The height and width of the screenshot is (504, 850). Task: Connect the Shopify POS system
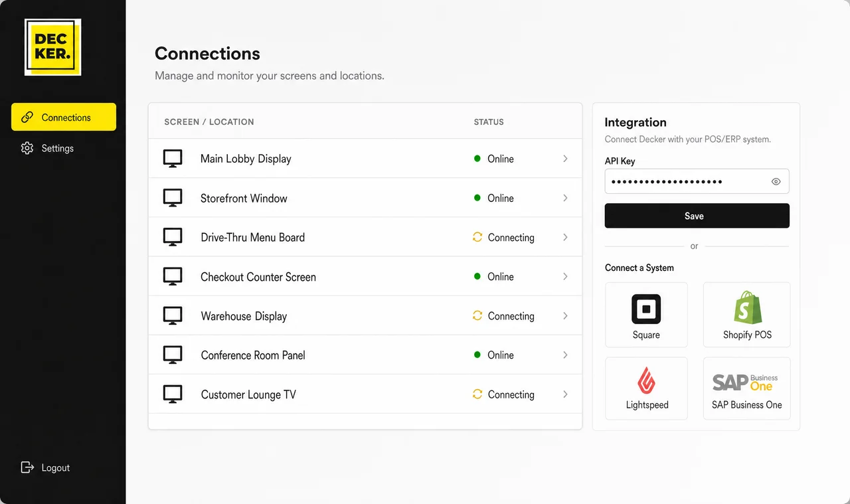pyautogui.click(x=747, y=315)
